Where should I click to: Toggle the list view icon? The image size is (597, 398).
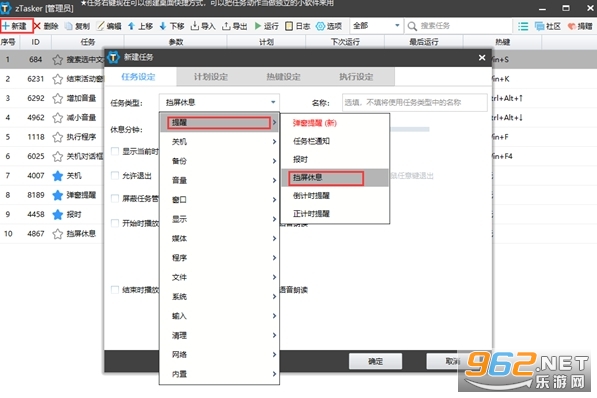point(523,26)
